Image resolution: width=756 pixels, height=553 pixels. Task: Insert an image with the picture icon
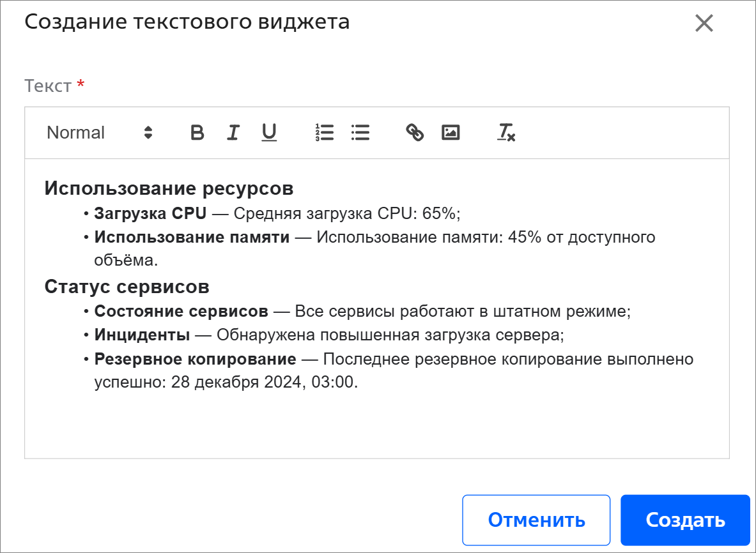(451, 132)
